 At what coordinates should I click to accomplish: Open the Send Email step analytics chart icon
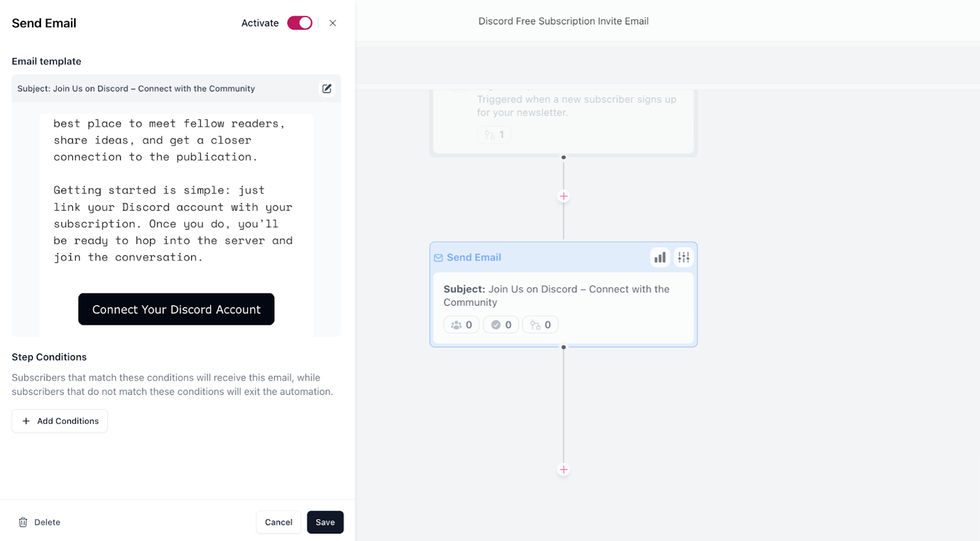click(660, 257)
